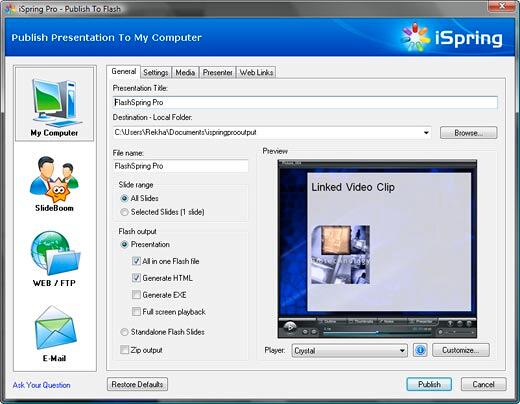Select the My Computer publish destination icon
Image resolution: width=520 pixels, height=404 pixels.
54,104
